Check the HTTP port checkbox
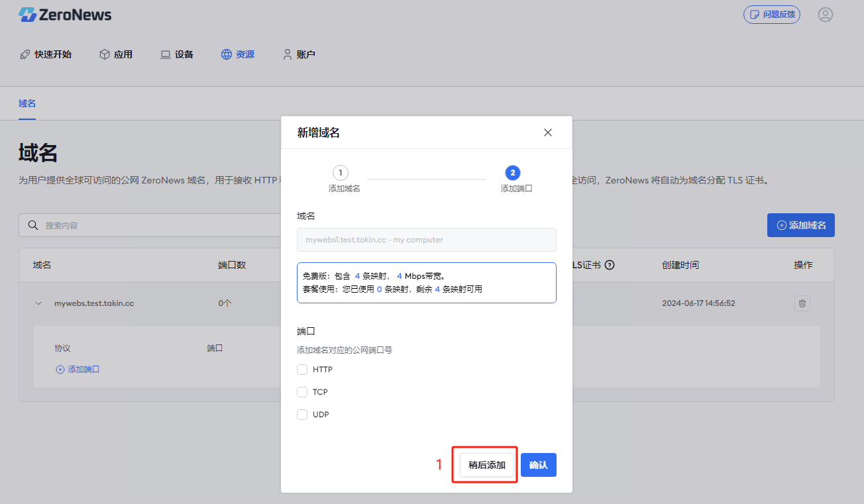The height and width of the screenshot is (504, 864). point(302,370)
